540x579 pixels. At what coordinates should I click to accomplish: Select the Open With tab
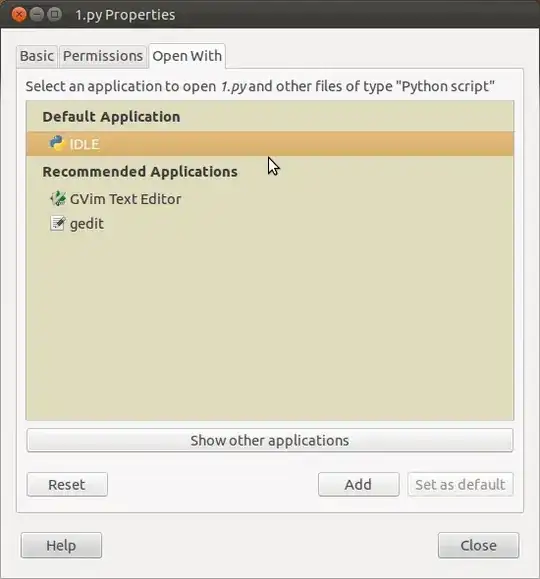tap(187, 56)
